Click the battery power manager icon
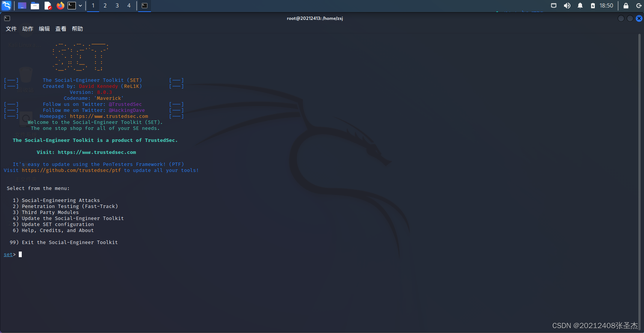The width and height of the screenshot is (644, 333). [593, 6]
